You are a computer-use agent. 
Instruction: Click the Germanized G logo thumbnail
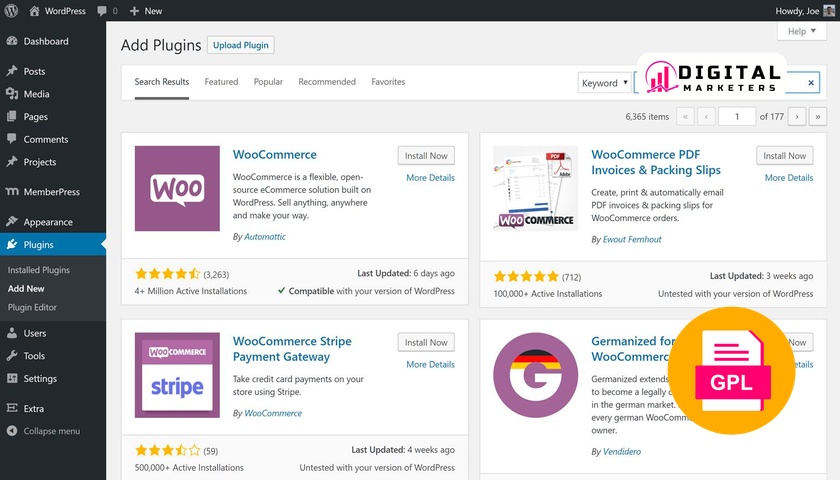[x=535, y=374]
